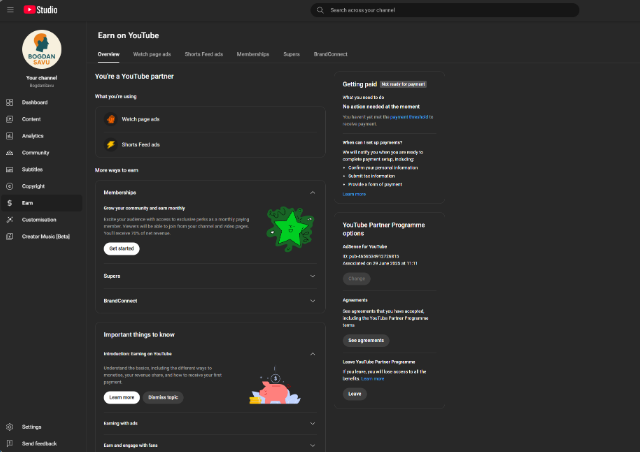Click the piggy bank illustration
640x452 pixels.
click(275, 387)
